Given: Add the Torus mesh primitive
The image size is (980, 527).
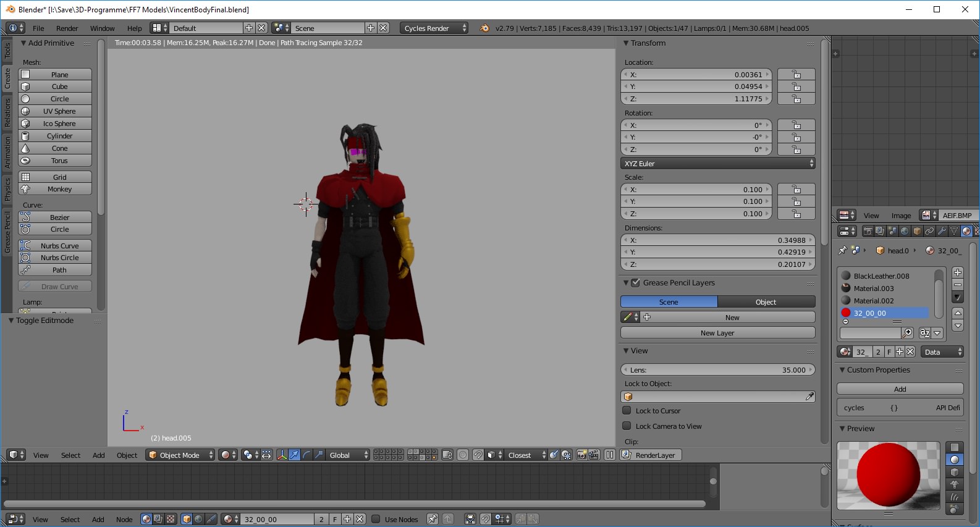Looking at the screenshot, I should [55, 161].
